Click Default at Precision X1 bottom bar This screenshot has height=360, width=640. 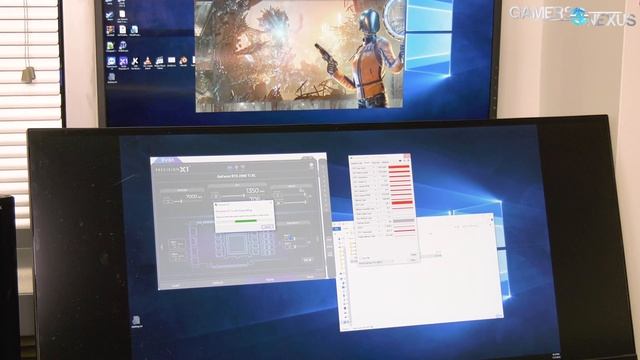218,282
